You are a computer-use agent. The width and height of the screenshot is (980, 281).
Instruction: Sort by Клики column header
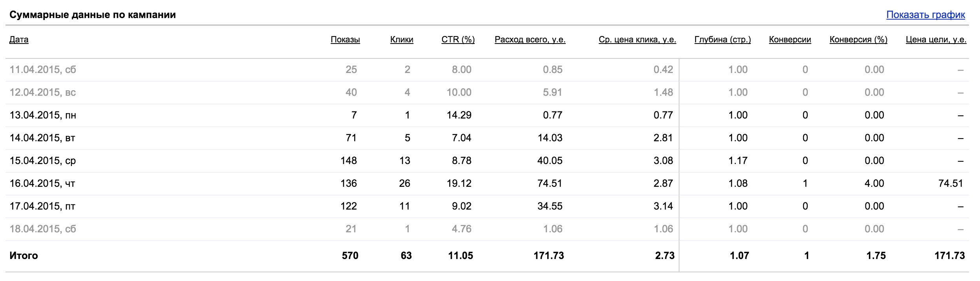402,39
